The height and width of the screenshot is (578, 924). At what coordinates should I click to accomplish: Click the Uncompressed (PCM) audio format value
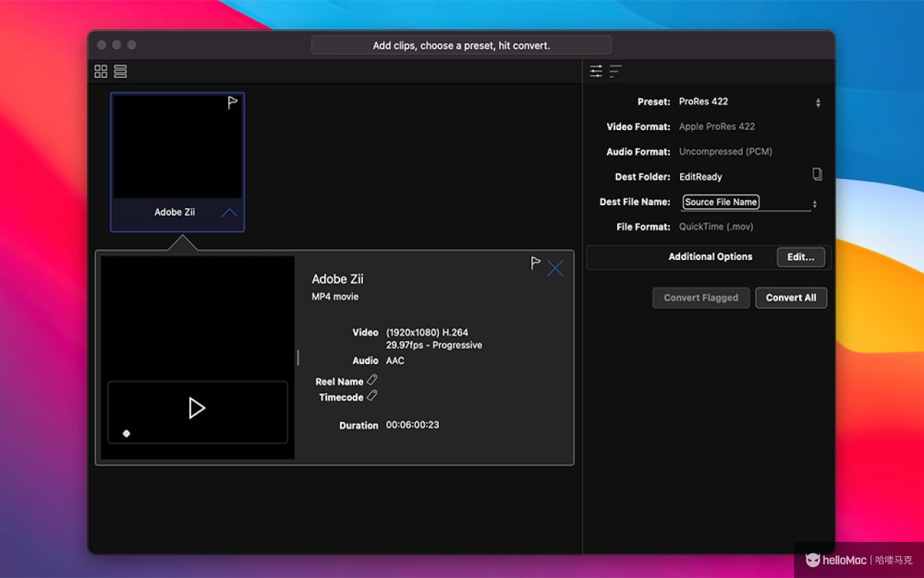(725, 152)
